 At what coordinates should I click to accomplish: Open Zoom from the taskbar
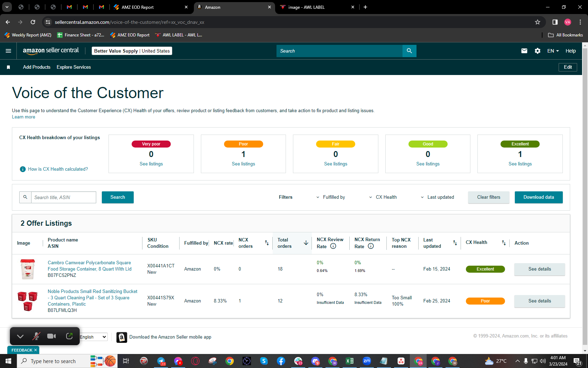pyautogui.click(x=366, y=361)
